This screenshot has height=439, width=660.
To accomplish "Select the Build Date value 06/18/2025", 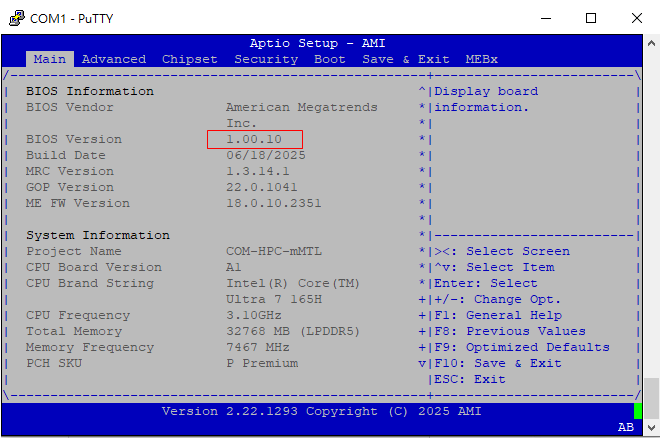I will tap(266, 155).
